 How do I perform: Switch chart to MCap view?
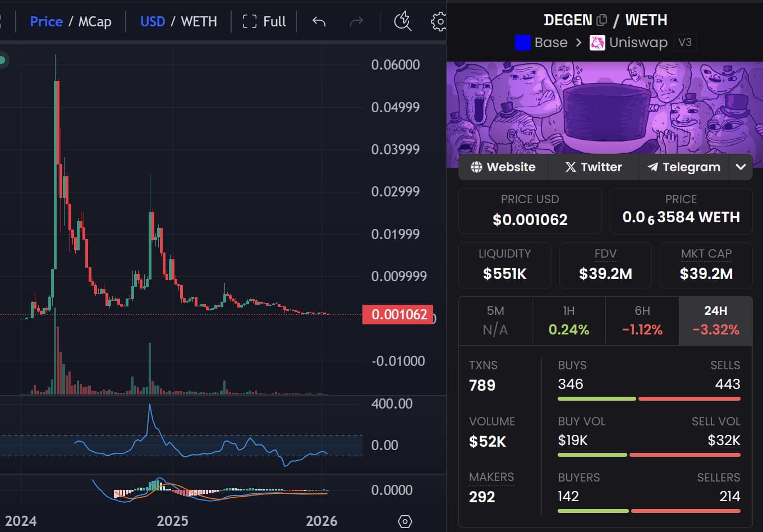click(x=95, y=22)
